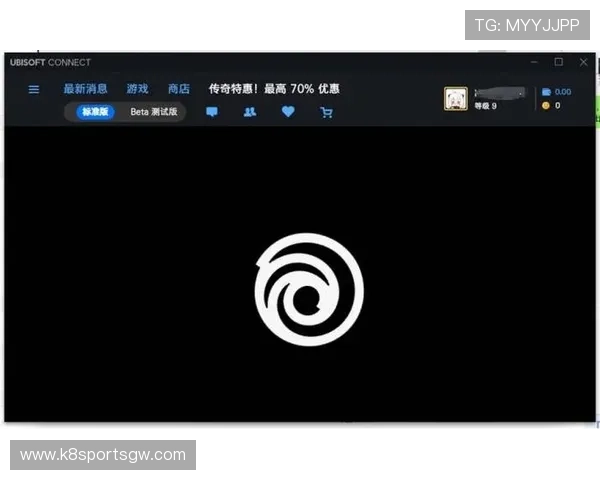Open the friends list icon

(x=249, y=112)
